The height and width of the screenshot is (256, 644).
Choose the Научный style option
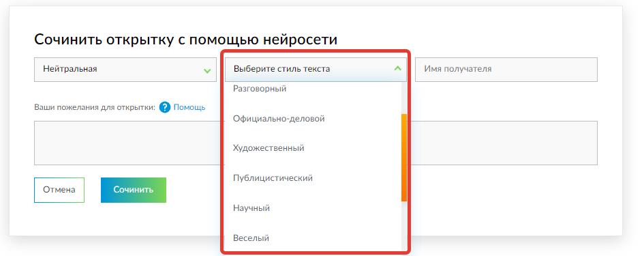[x=251, y=208]
